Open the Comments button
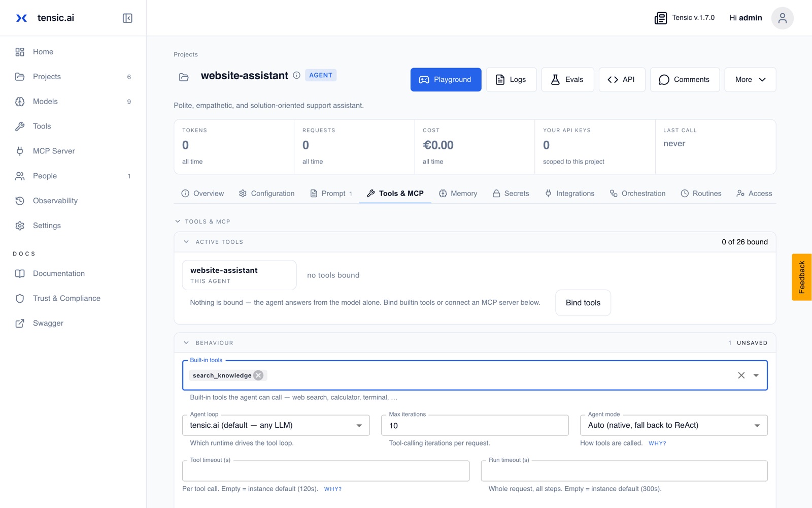The height and width of the screenshot is (508, 812). 685,80
